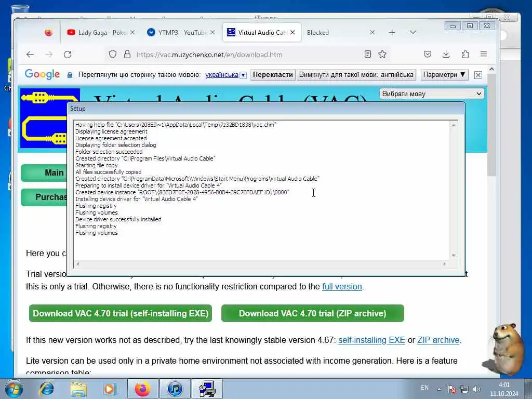The height and width of the screenshot is (399, 532).
Task: Click the Purchase navigation button
Action: 45,197
